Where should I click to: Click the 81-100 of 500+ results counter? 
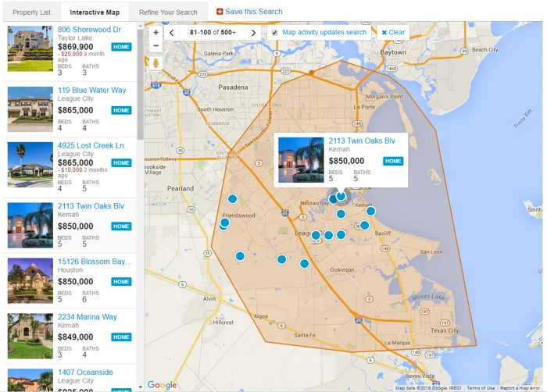point(213,33)
